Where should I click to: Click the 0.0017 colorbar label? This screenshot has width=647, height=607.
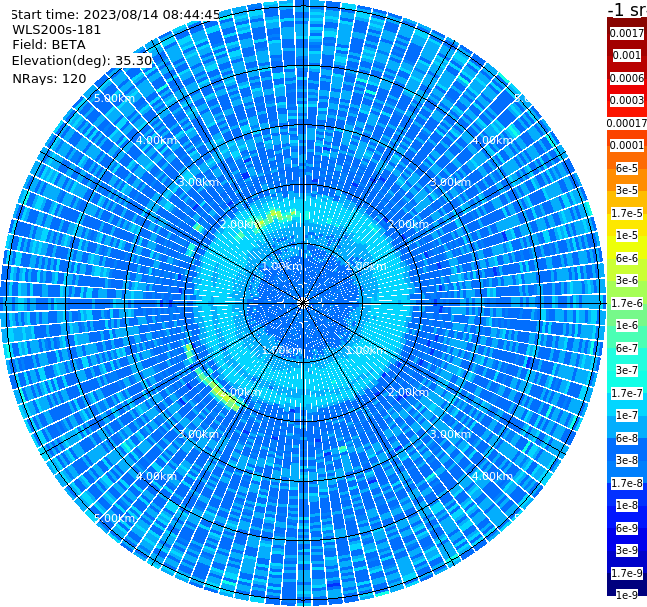[626, 33]
